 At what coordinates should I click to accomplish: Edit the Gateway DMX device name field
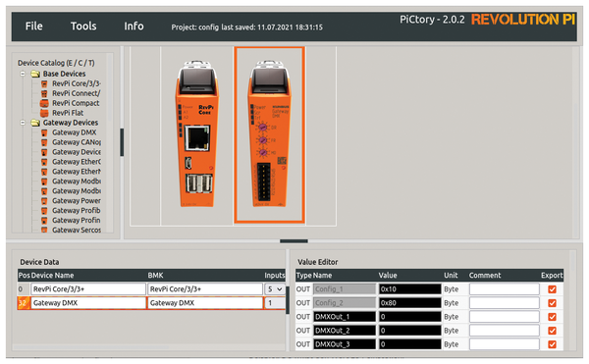point(88,303)
